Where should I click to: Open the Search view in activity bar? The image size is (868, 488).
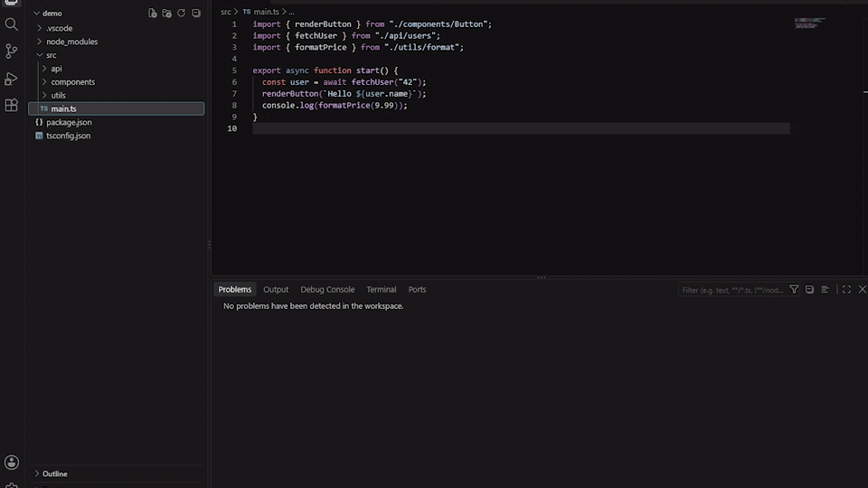coord(11,24)
